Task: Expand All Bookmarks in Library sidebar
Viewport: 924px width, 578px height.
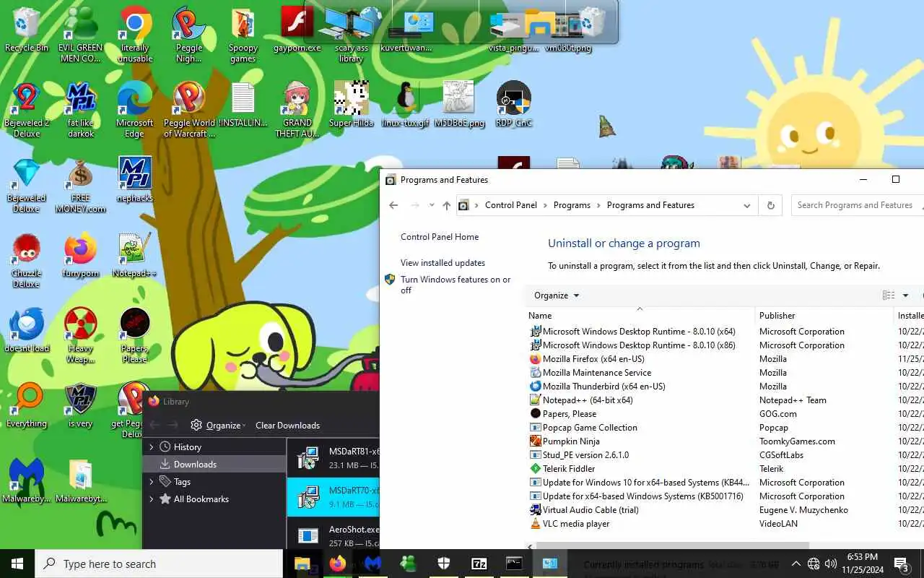Action: (x=152, y=499)
